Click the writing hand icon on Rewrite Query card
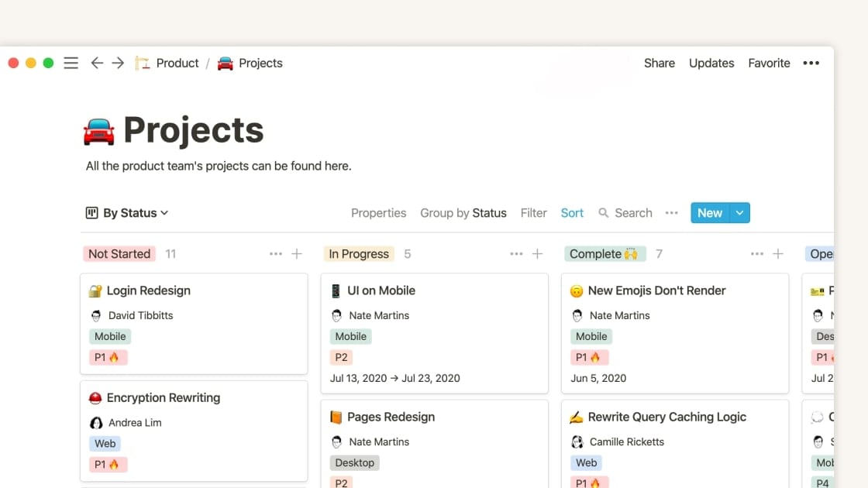This screenshot has height=488, width=868. click(577, 418)
